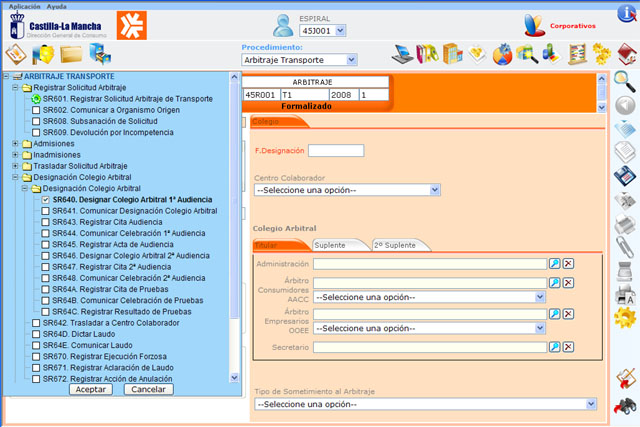Check SR64D Dictar Laudo
The height and width of the screenshot is (427, 640).
pyautogui.click(x=36, y=334)
